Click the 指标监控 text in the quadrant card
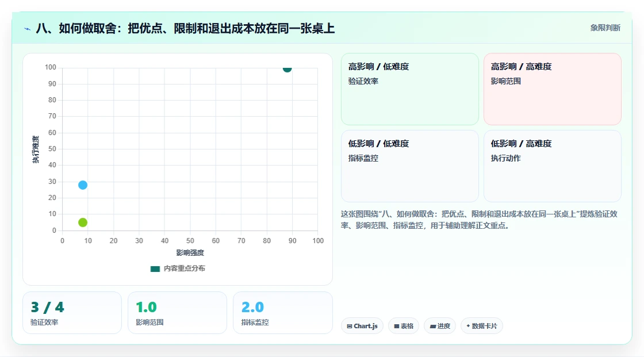The height and width of the screenshot is (357, 644). [363, 158]
